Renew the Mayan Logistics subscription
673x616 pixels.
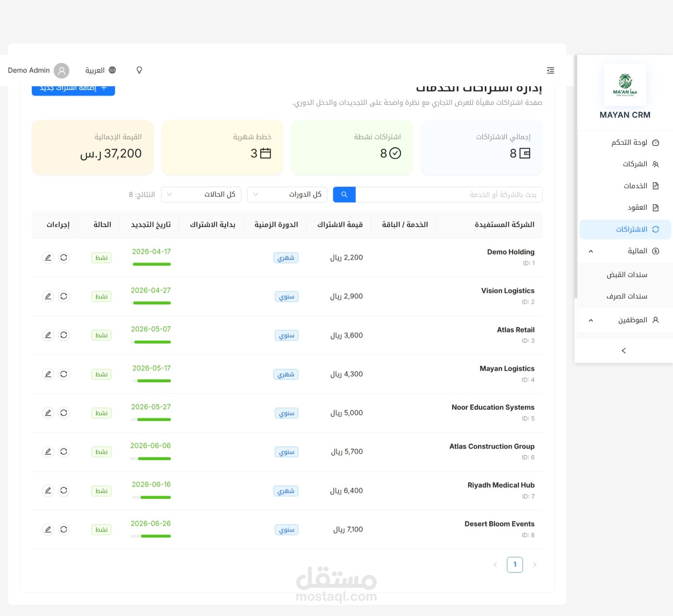click(x=64, y=374)
